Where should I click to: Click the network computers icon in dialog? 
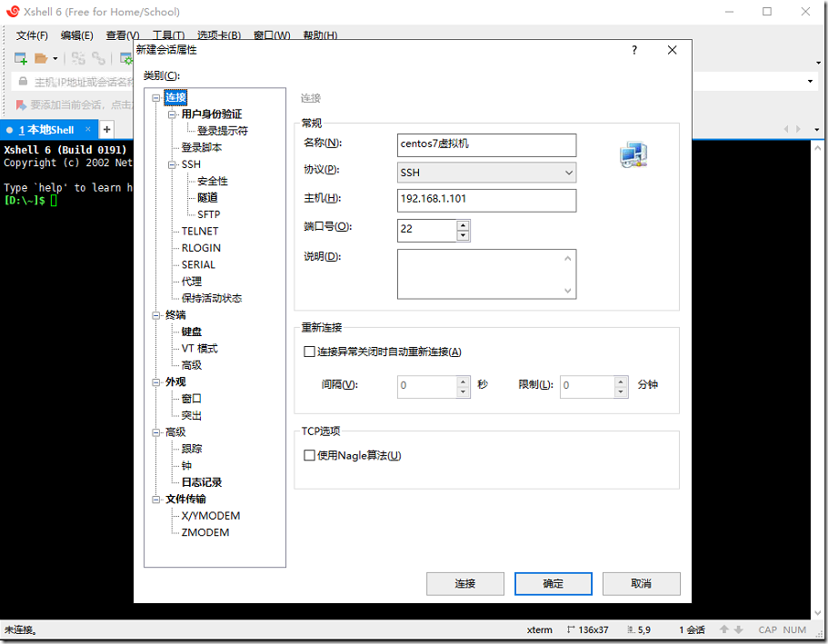(633, 154)
